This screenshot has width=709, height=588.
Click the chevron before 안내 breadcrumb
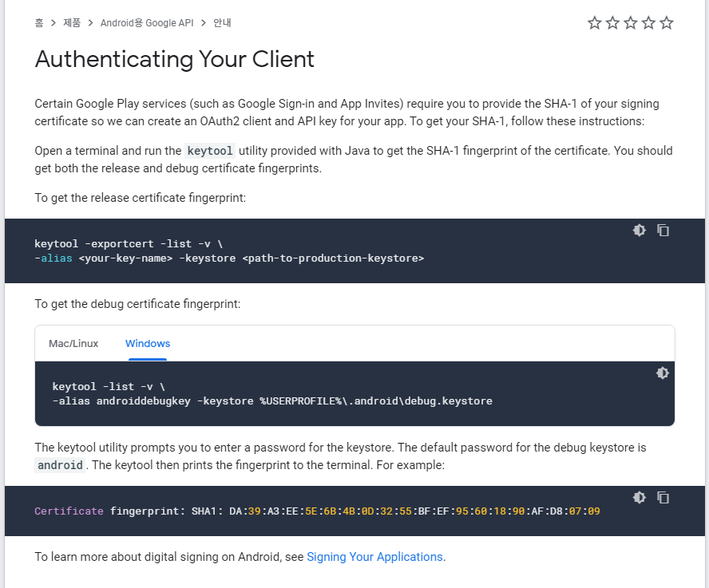click(204, 22)
